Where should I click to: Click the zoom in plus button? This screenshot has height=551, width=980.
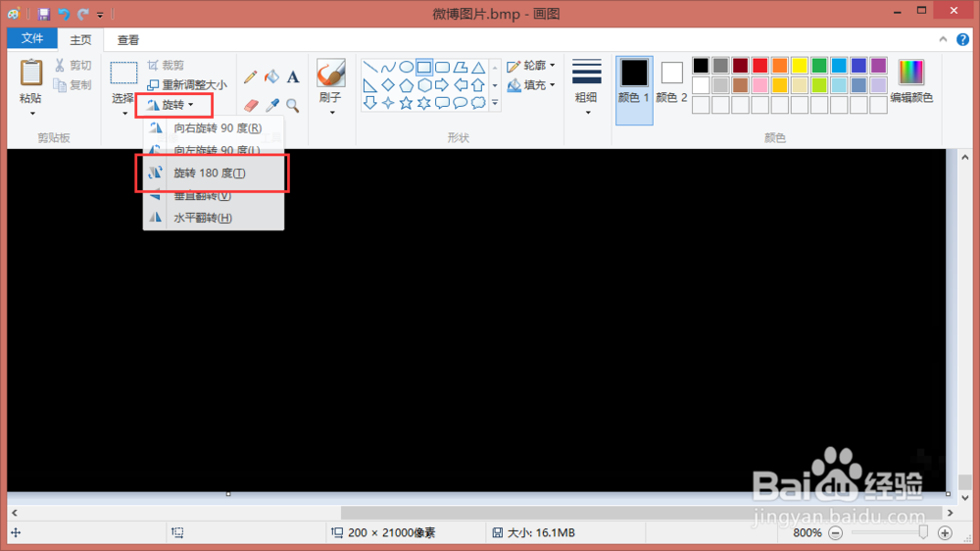coord(945,533)
